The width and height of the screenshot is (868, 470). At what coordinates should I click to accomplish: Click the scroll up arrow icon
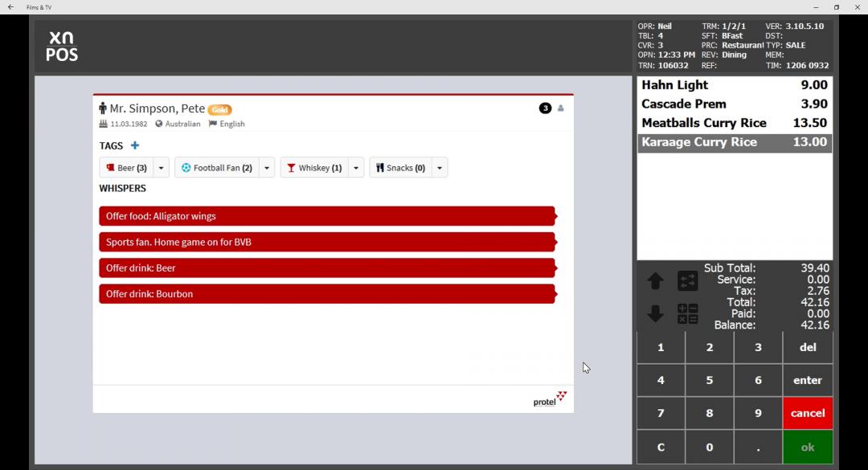[x=655, y=281]
